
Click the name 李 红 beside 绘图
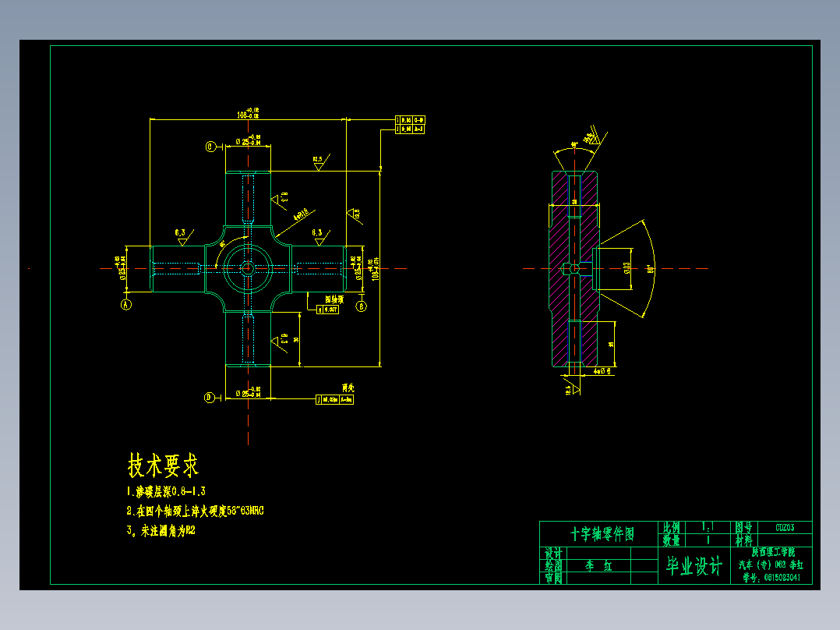[598, 565]
